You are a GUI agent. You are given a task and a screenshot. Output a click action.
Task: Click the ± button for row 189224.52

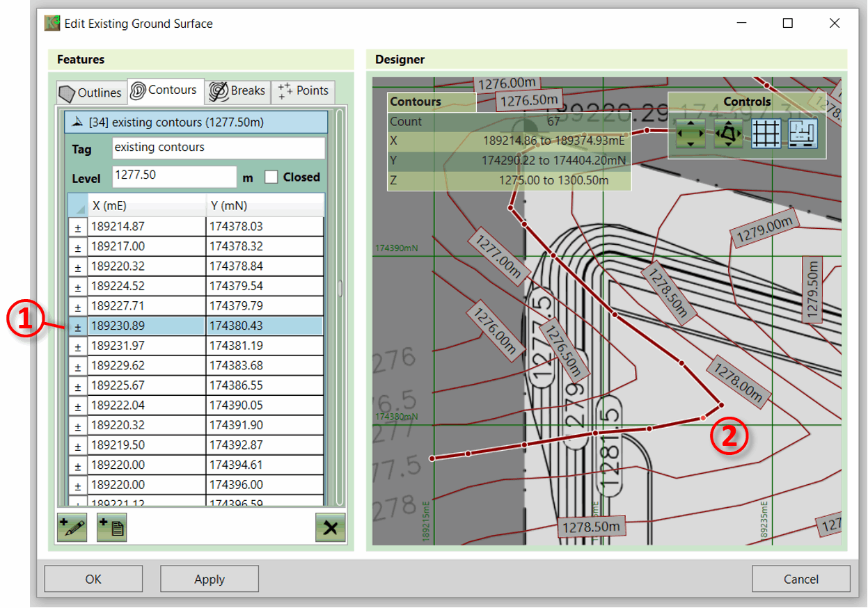click(x=78, y=286)
